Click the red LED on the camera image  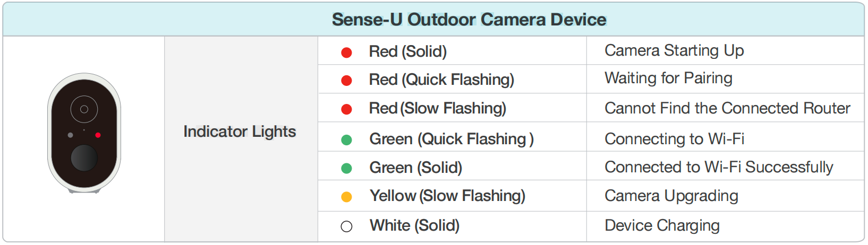tap(98, 135)
